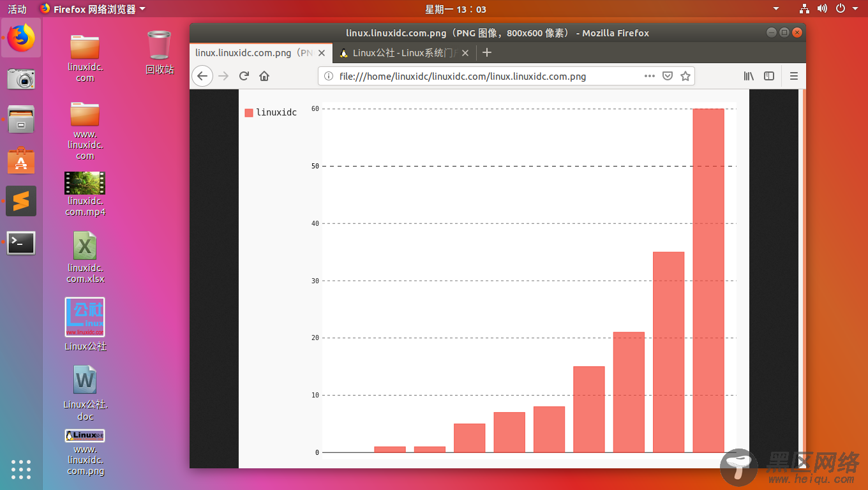Switch to the Linux公社 tab
The width and height of the screenshot is (868, 490).
coord(405,53)
